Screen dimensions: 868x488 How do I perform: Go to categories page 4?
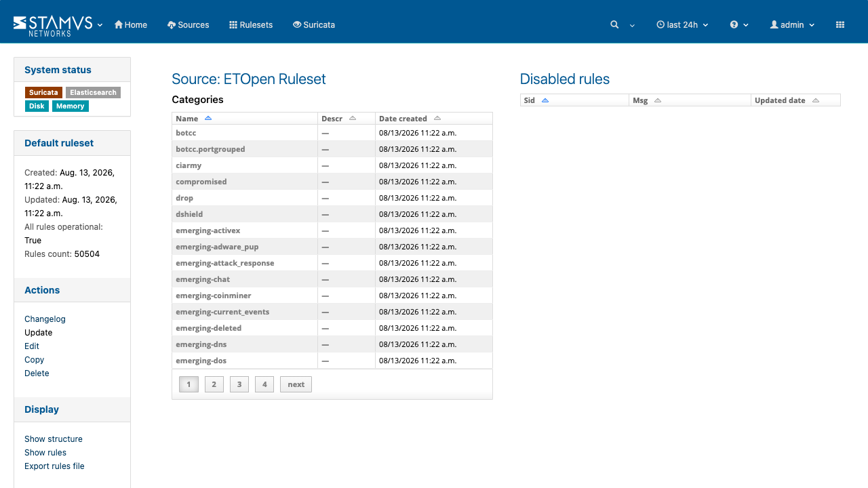coord(264,384)
